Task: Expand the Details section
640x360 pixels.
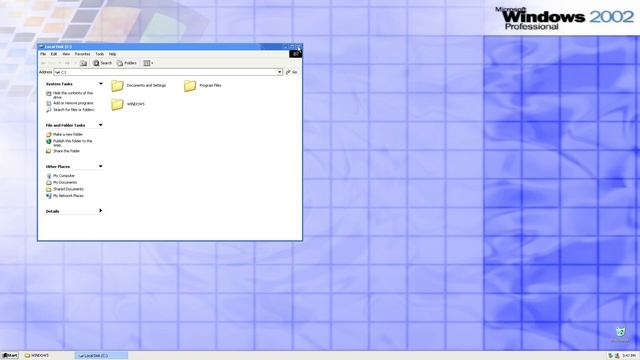Action: 100,211
